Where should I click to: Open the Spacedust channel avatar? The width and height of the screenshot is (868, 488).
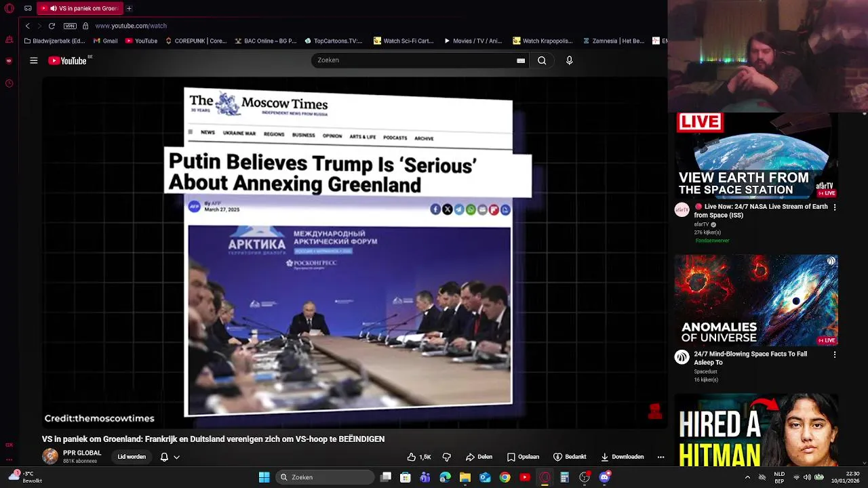point(682,357)
